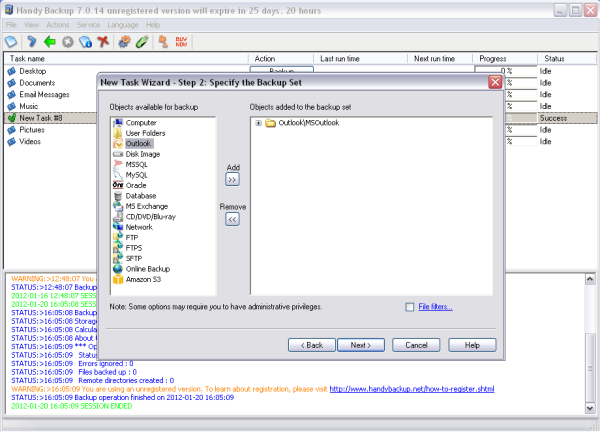Click the Next run time column header
The image size is (600, 432).
440,59
